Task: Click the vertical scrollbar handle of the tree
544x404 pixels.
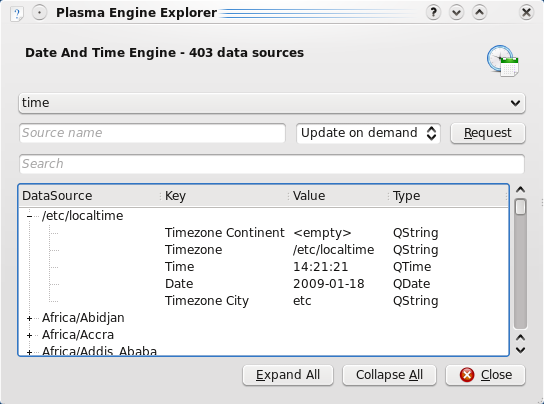Action: [x=520, y=207]
